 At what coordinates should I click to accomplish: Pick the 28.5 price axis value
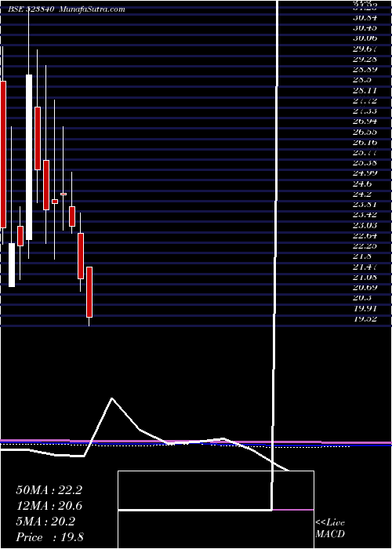[x=361, y=79]
